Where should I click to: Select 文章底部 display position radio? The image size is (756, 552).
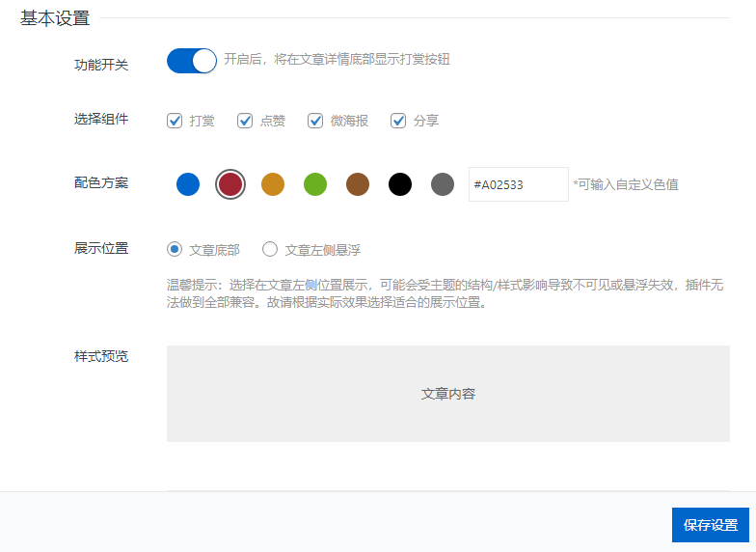[175, 249]
